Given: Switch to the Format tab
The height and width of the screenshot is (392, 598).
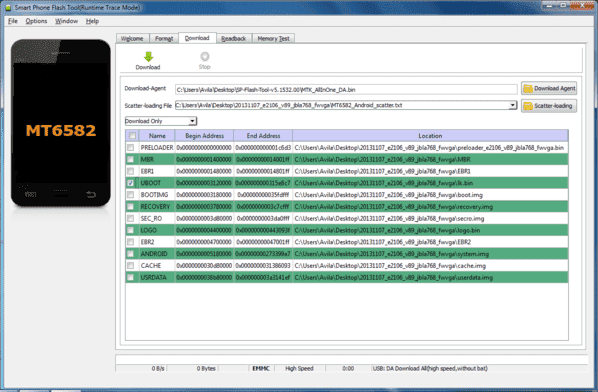Looking at the screenshot, I should (x=164, y=39).
